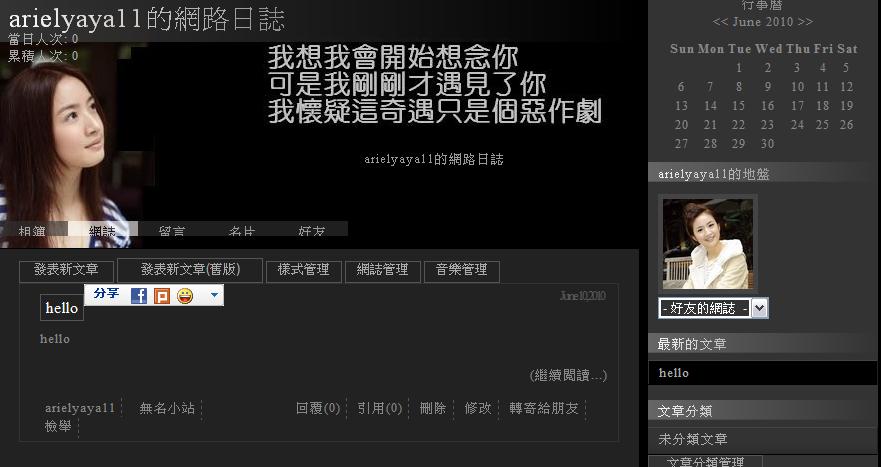The width and height of the screenshot is (881, 467).
Task: Click the 繼續閱讀 link
Action: pyautogui.click(x=568, y=376)
